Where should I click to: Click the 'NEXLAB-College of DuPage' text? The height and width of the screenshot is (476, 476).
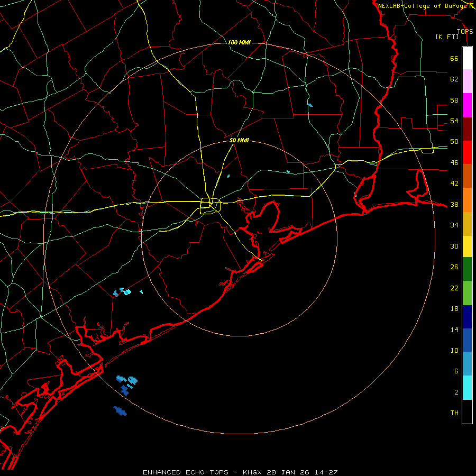422,6
